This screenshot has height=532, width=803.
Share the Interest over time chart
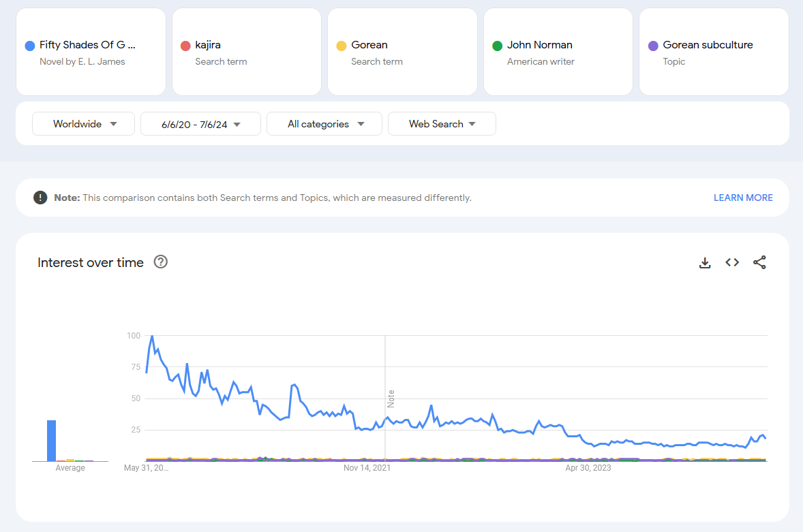(x=759, y=262)
